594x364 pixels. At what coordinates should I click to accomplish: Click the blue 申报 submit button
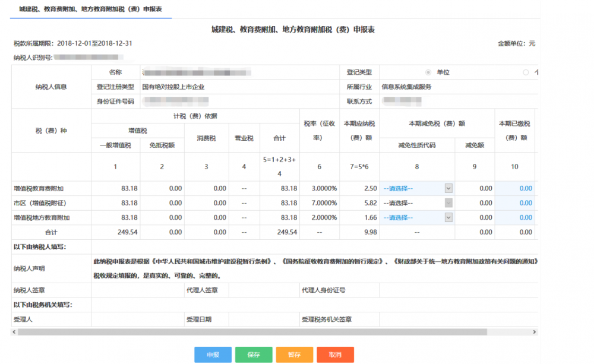(x=212, y=354)
